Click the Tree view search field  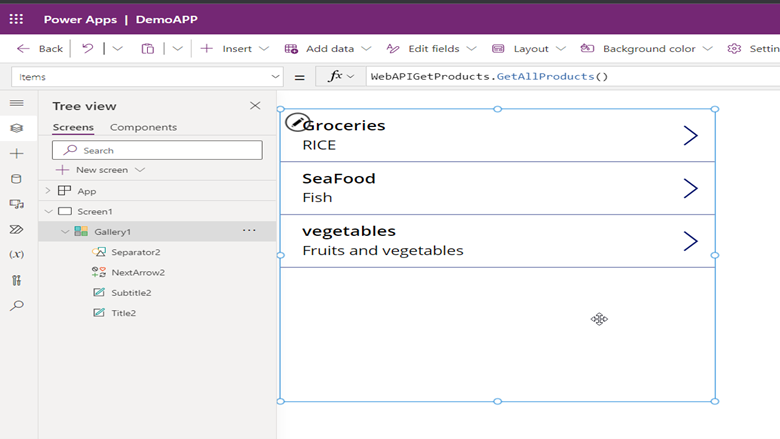157,150
